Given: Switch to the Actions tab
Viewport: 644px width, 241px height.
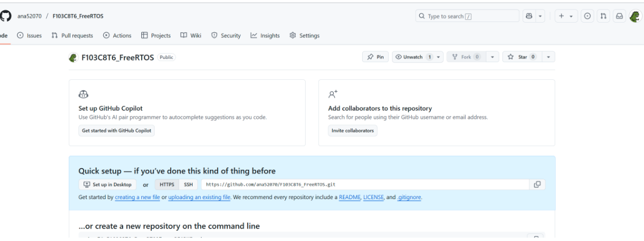Looking at the screenshot, I should pos(117,36).
